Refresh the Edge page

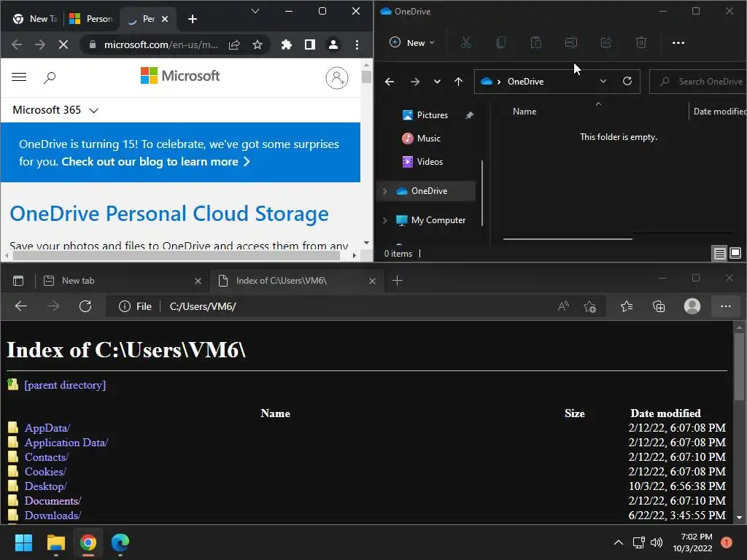[x=85, y=306]
